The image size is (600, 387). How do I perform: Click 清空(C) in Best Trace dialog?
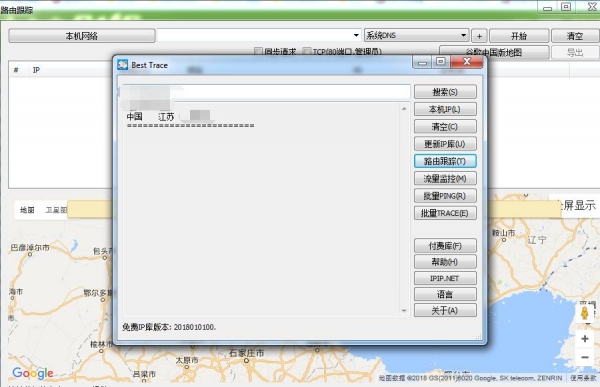pos(445,126)
